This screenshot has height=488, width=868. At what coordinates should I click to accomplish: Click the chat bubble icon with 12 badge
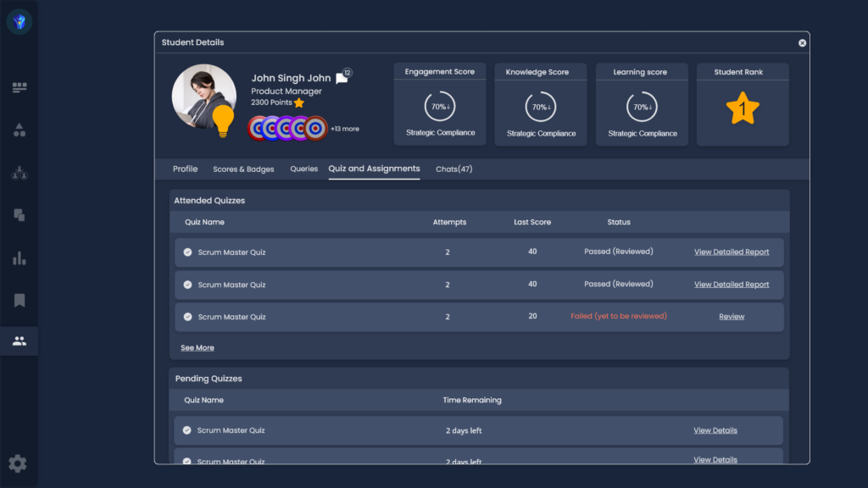[342, 79]
